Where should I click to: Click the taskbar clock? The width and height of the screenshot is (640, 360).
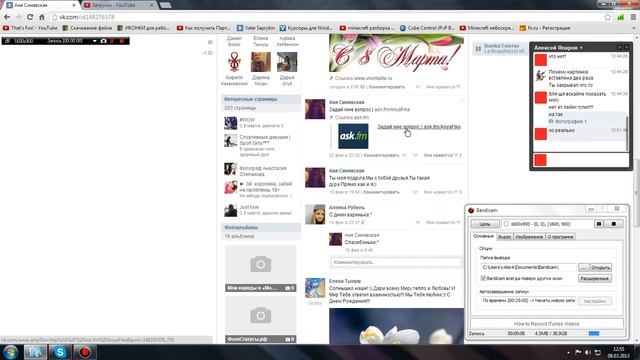tap(618, 352)
